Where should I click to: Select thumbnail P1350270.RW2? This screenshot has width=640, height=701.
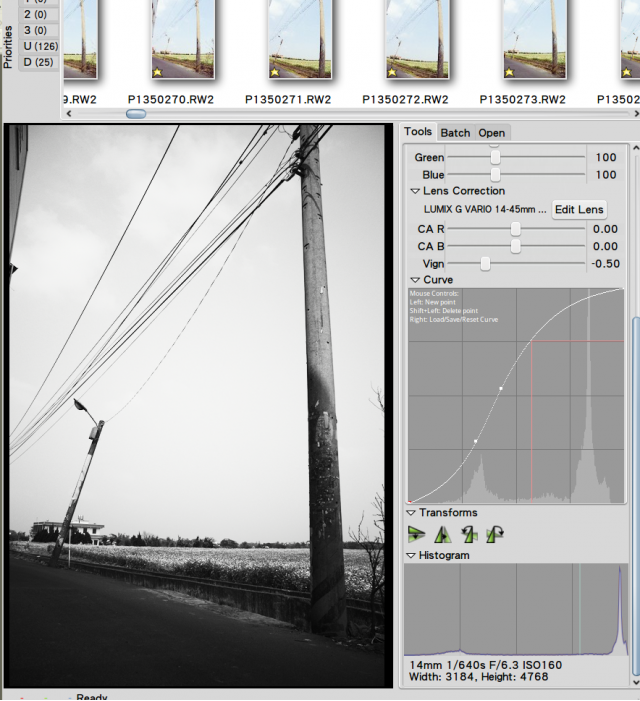tap(183, 39)
